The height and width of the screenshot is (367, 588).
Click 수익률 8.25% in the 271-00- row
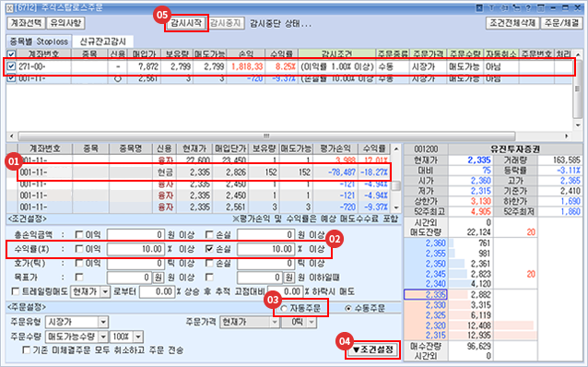[x=285, y=66]
